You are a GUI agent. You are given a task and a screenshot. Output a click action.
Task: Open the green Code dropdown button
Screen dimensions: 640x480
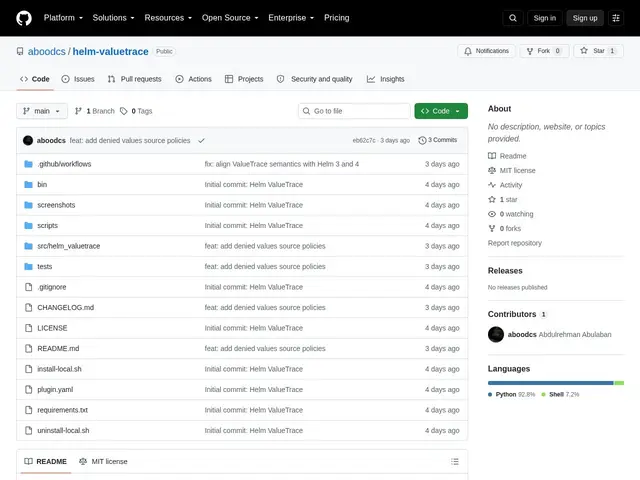(441, 111)
